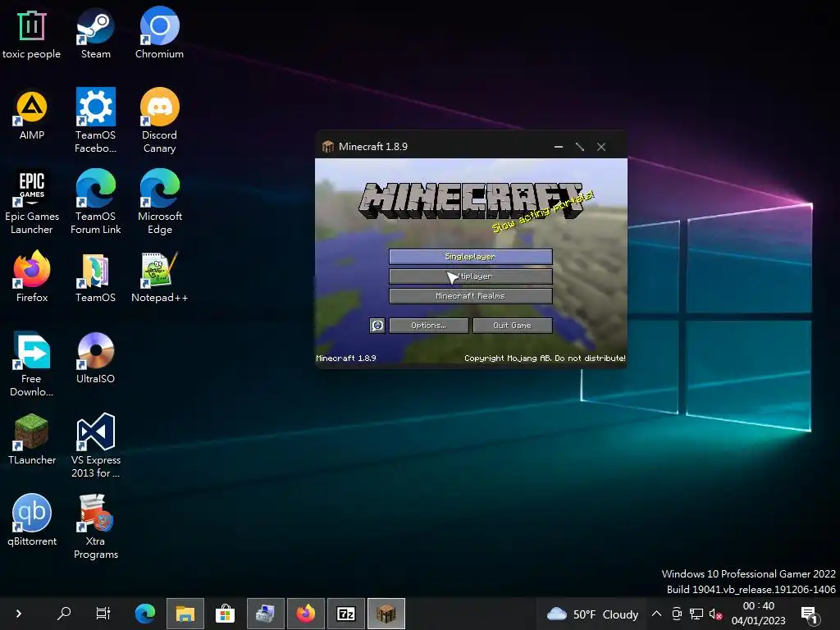Open Task View on the taskbar
Viewport: 840px width, 630px height.
103,614
